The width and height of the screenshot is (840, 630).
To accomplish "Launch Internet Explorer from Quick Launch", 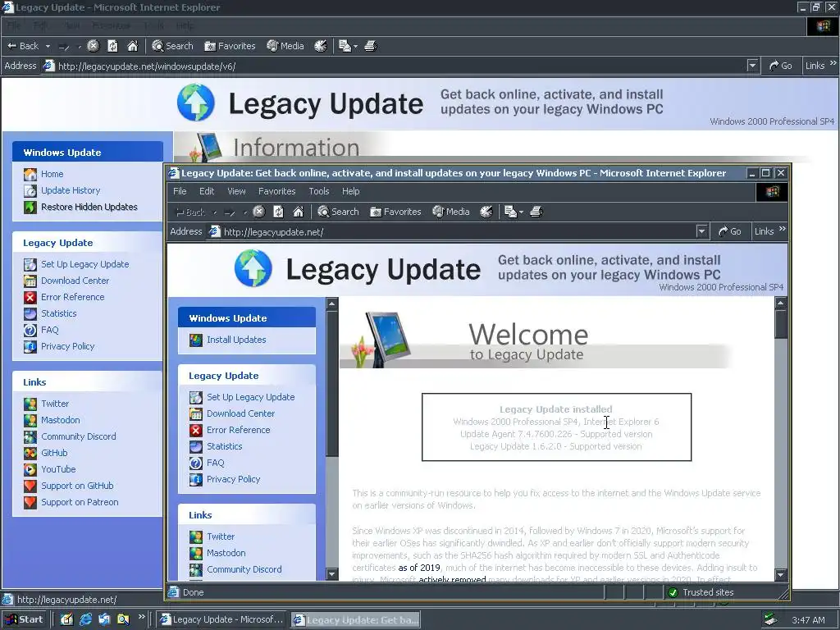I will point(85,619).
